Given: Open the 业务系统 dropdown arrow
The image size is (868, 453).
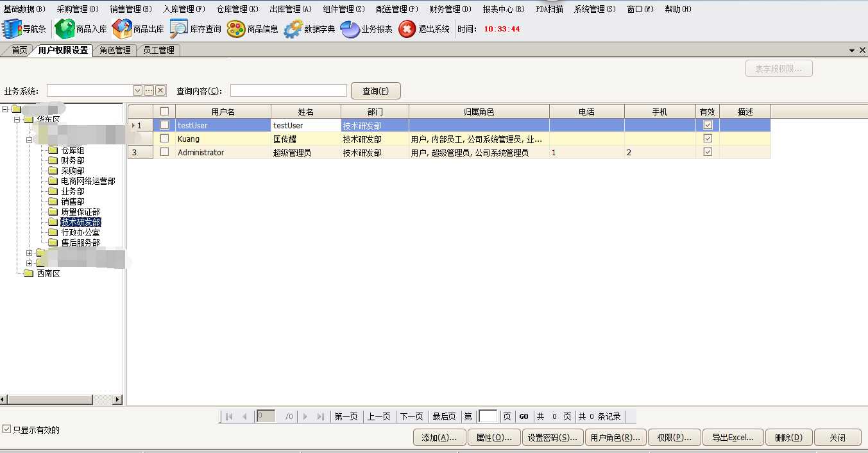Looking at the screenshot, I should tap(137, 90).
